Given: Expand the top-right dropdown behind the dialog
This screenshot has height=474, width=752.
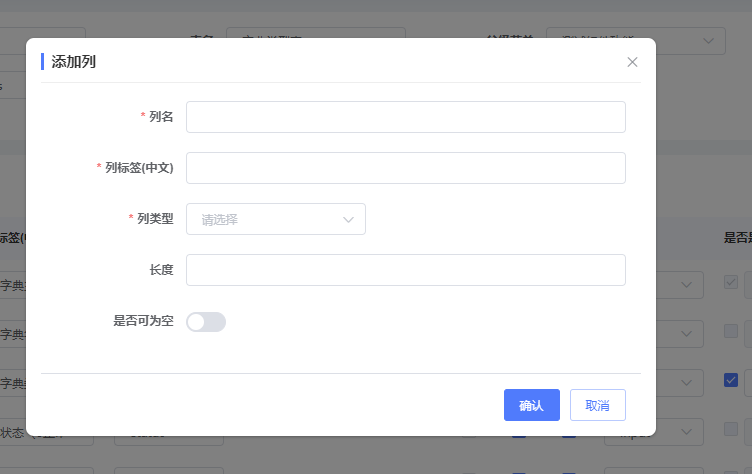Looking at the screenshot, I should (708, 40).
